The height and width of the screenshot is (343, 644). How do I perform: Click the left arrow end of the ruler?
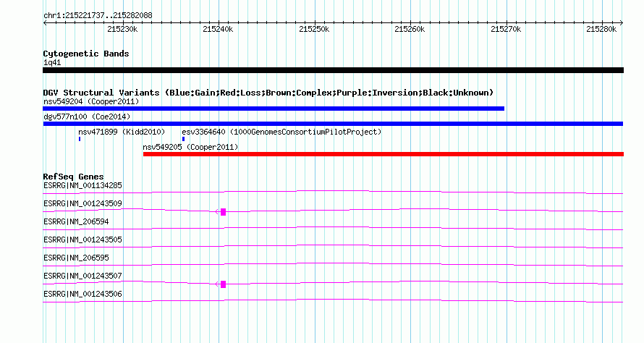pyautogui.click(x=45, y=23)
